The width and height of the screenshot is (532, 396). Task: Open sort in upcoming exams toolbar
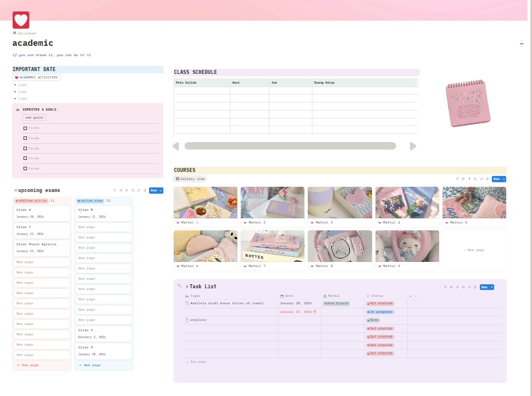pyautogui.click(x=121, y=190)
